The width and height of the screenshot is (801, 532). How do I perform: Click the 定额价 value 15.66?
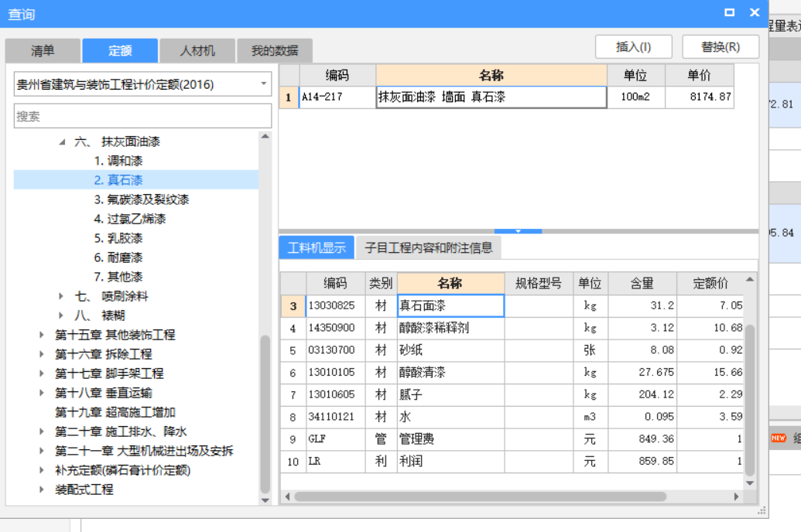(710, 373)
